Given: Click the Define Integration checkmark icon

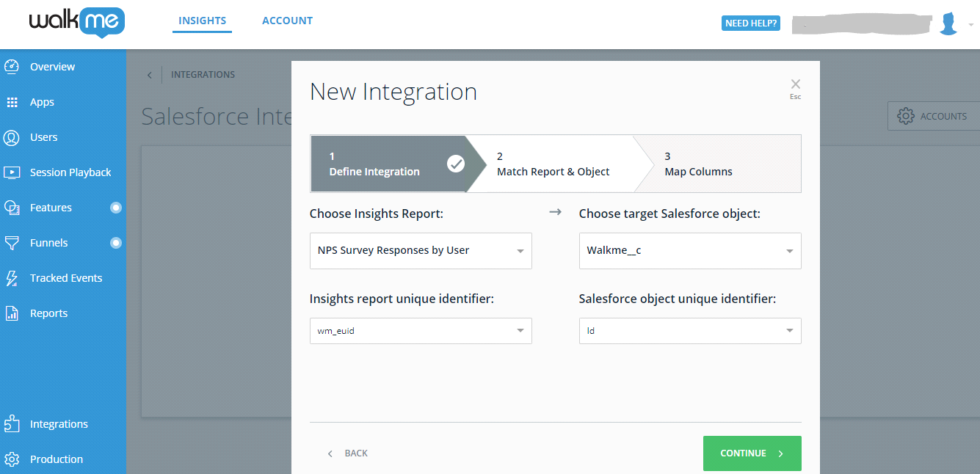Looking at the screenshot, I should 456,164.
